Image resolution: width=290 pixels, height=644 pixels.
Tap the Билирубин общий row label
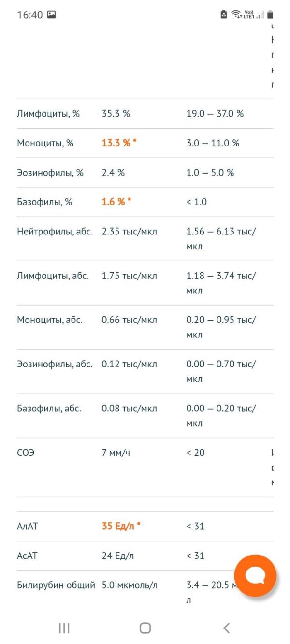tap(56, 585)
